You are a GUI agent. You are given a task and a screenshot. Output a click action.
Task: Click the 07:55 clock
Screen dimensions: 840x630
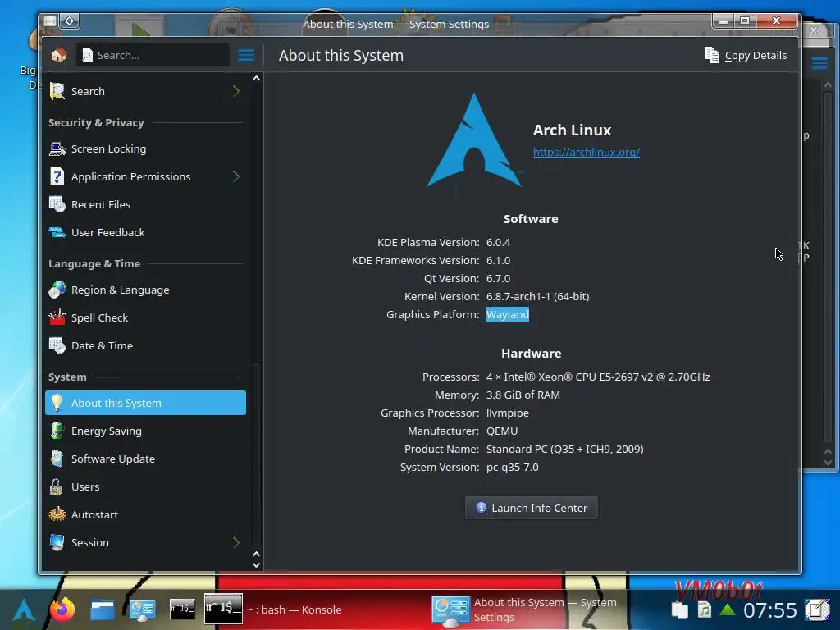pos(769,610)
